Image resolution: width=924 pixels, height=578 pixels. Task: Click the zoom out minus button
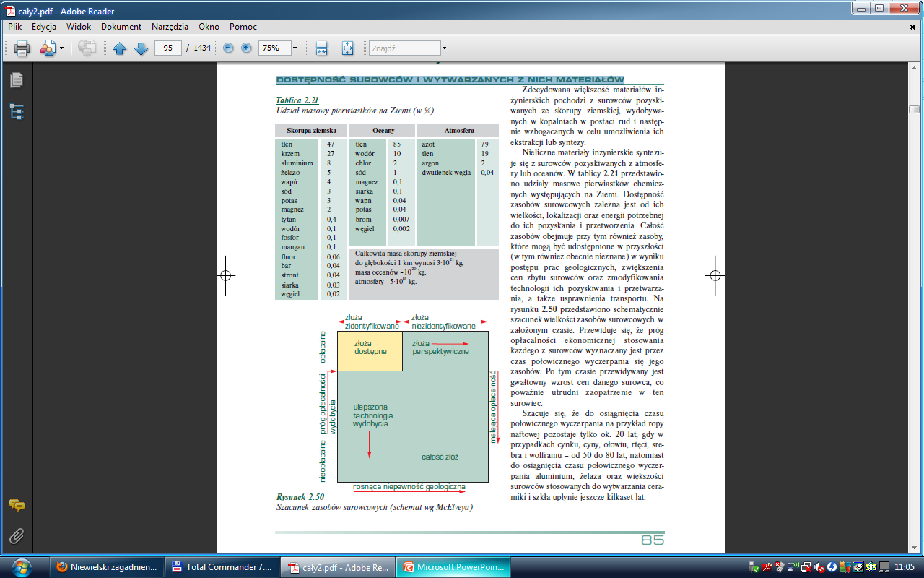[229, 48]
